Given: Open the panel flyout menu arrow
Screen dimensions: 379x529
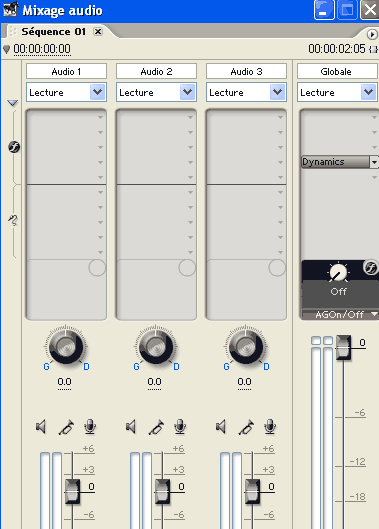Looking at the screenshot, I should pyautogui.click(x=372, y=34).
